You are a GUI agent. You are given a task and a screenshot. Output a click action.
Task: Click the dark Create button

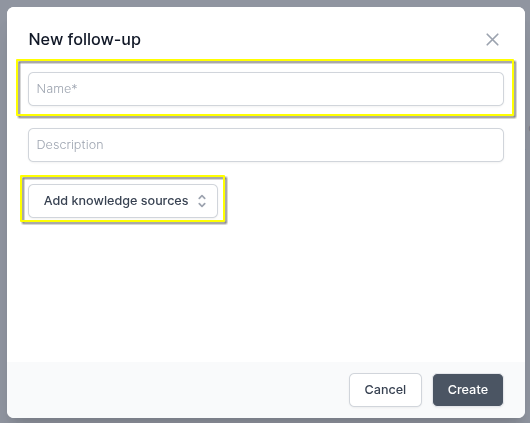click(468, 390)
